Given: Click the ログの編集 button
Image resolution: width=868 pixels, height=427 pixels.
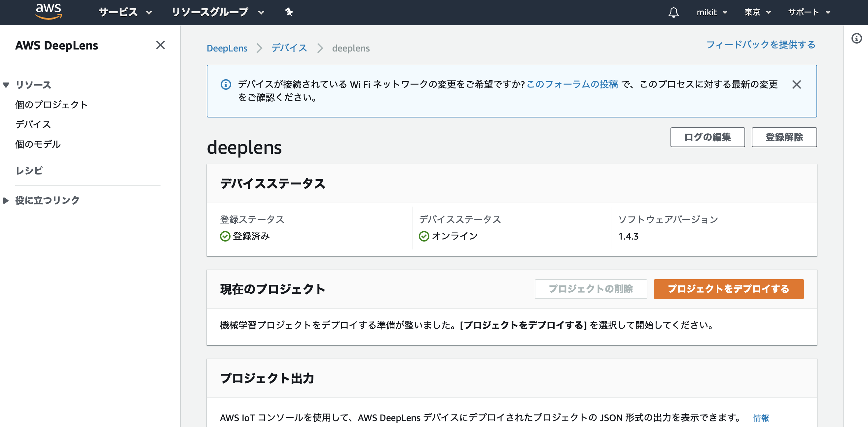Looking at the screenshot, I should [x=707, y=137].
